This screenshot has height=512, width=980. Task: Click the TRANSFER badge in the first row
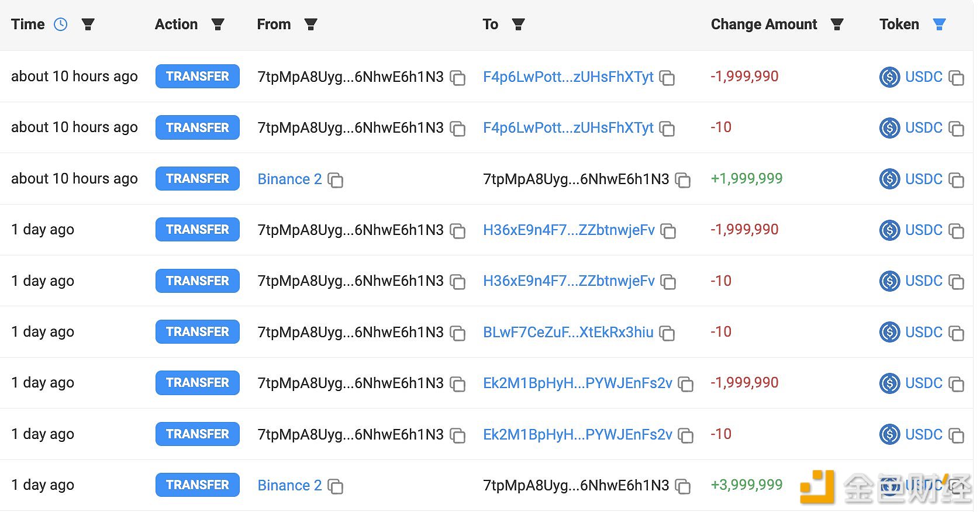click(198, 77)
